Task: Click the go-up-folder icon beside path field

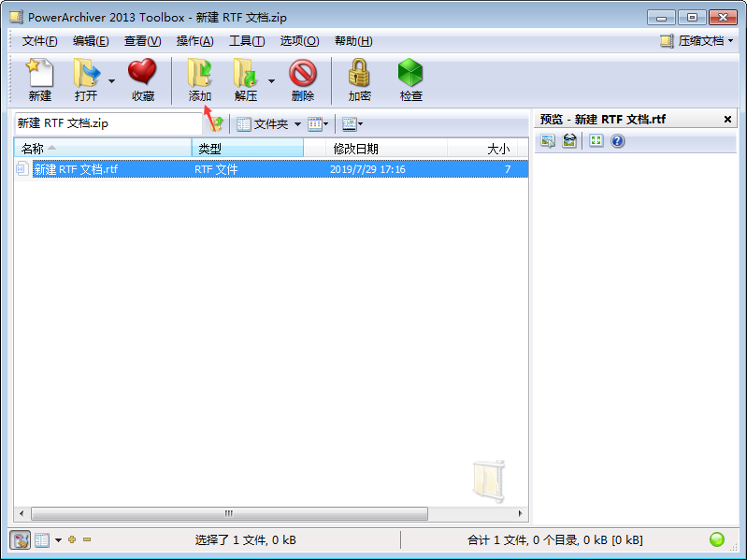Action: [217, 124]
